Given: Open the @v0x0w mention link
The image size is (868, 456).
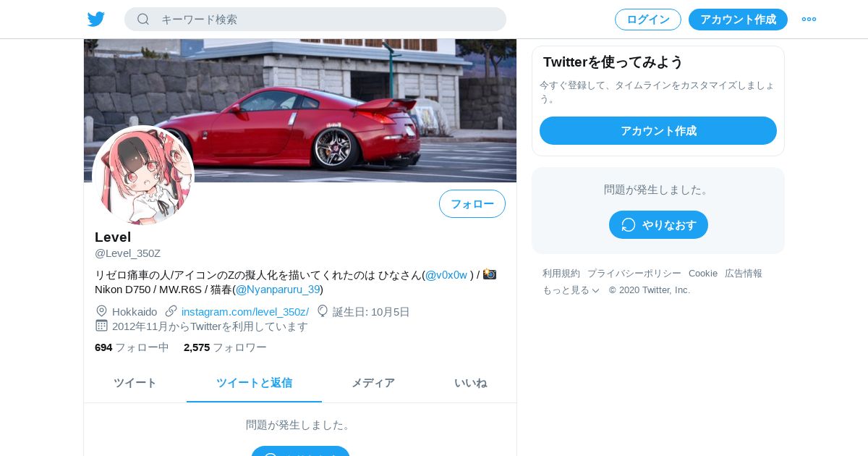Looking at the screenshot, I should tap(446, 275).
